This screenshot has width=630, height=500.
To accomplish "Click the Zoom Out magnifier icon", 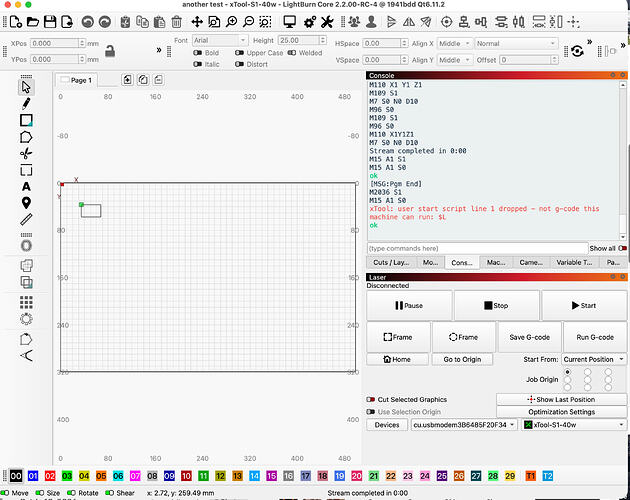I will click(249, 21).
